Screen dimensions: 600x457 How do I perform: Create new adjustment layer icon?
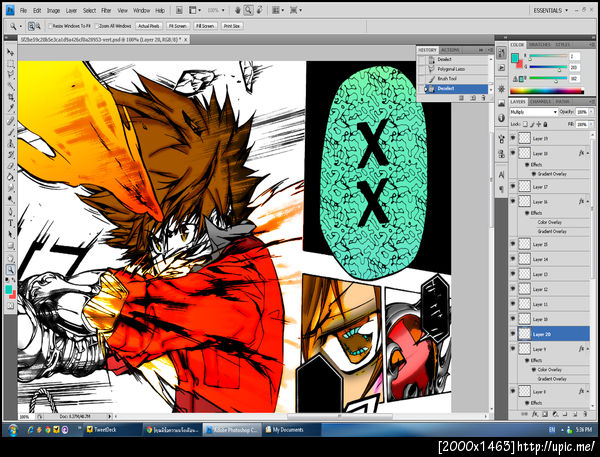[555, 414]
